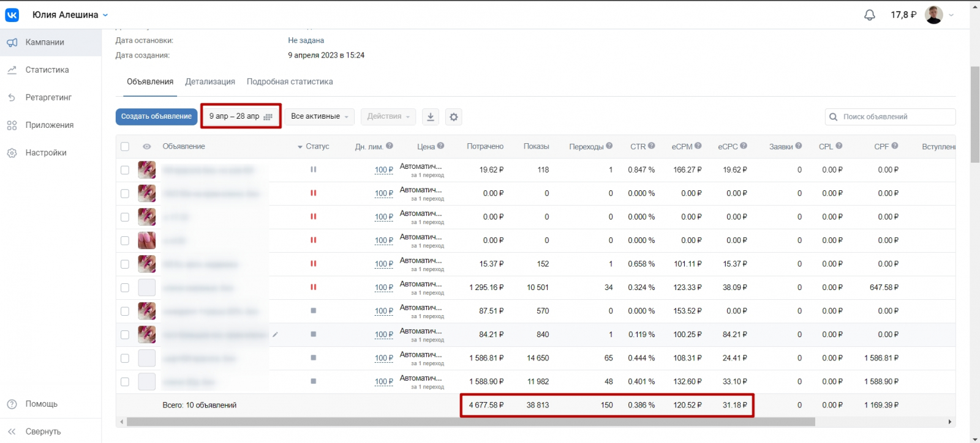Open Ретаргетинг in the sidebar
980x443 pixels.
pos(48,98)
